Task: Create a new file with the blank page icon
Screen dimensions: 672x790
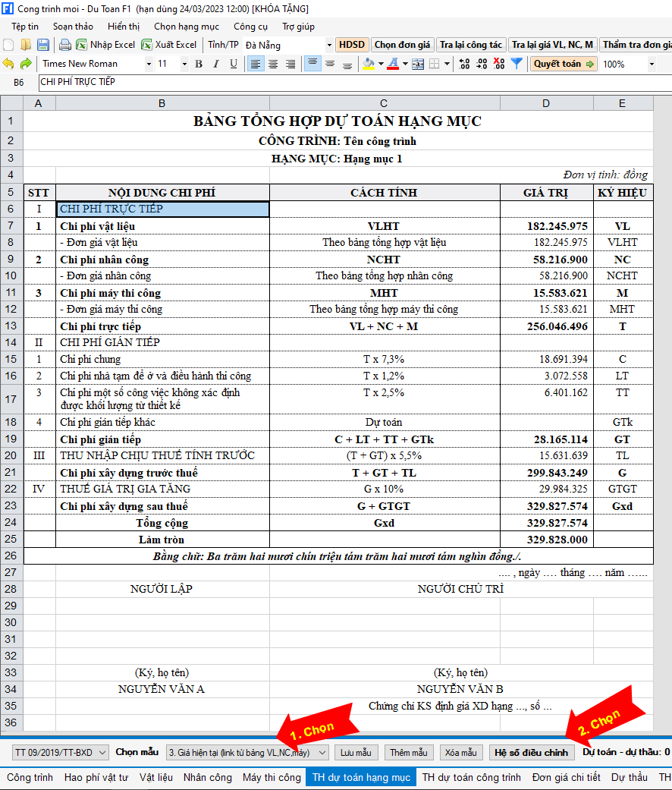Action: click(8, 45)
